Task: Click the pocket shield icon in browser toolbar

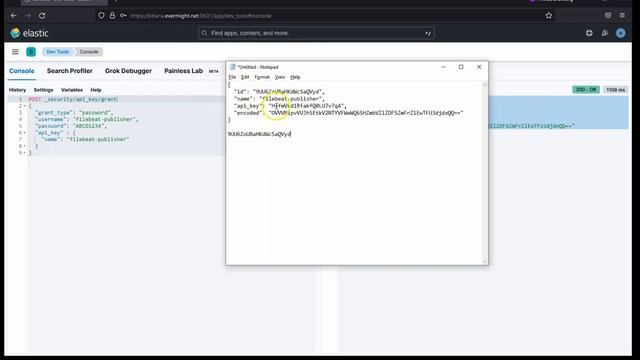Action: [x=608, y=16]
